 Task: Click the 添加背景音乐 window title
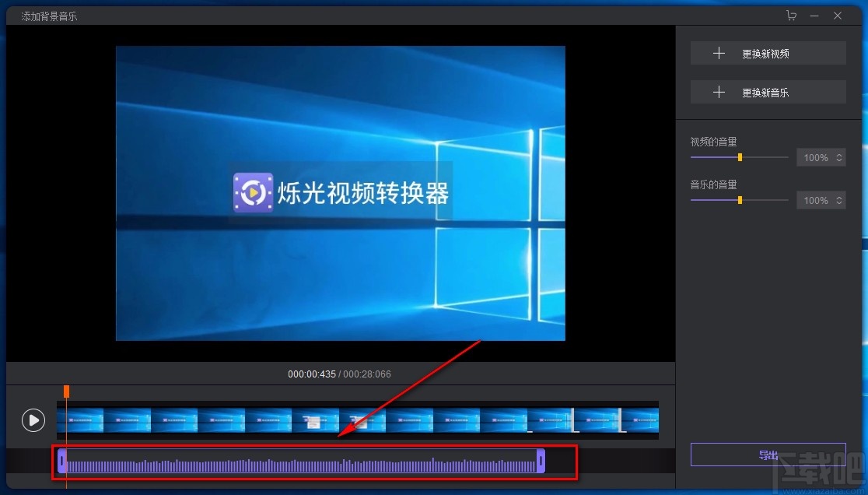[x=49, y=16]
